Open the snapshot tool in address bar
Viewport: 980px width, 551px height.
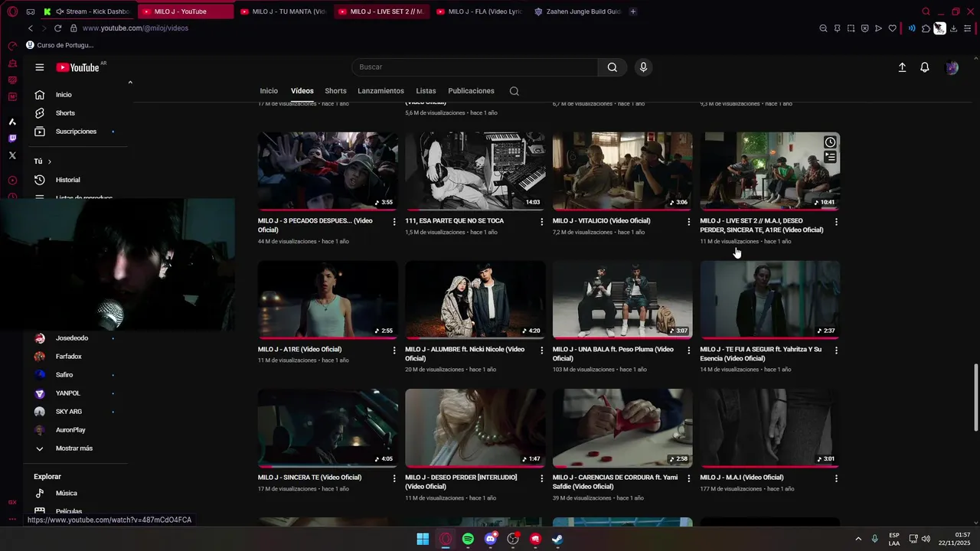pyautogui.click(x=851, y=28)
